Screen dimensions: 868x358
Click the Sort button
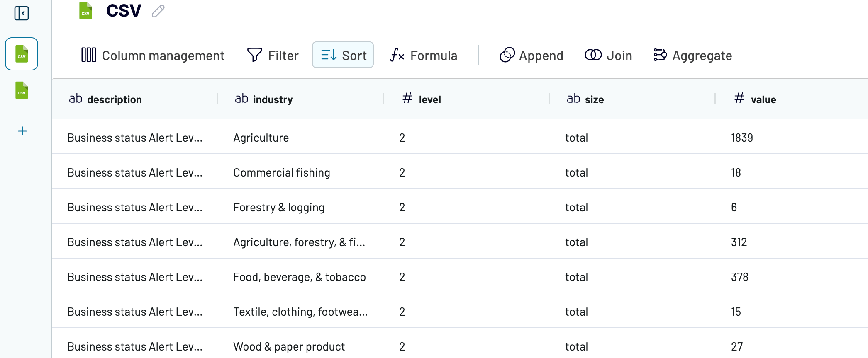(x=343, y=55)
